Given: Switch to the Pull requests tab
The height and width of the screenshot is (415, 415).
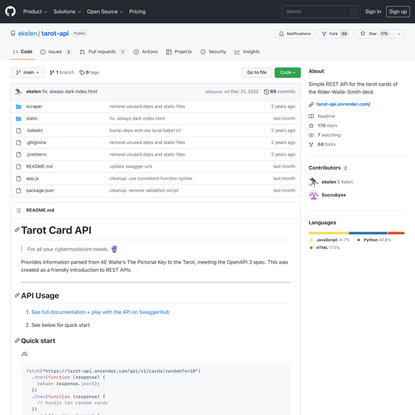Looking at the screenshot, I should 102,52.
